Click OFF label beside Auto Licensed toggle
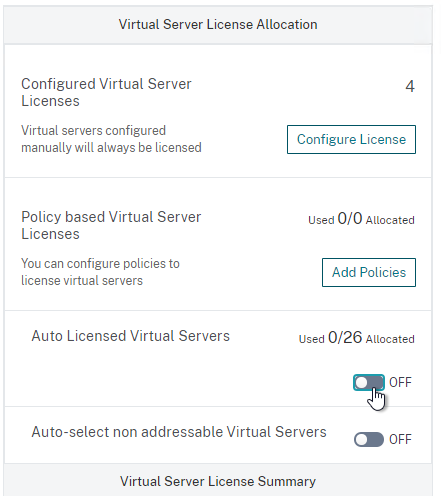441x496 pixels. [x=400, y=382]
